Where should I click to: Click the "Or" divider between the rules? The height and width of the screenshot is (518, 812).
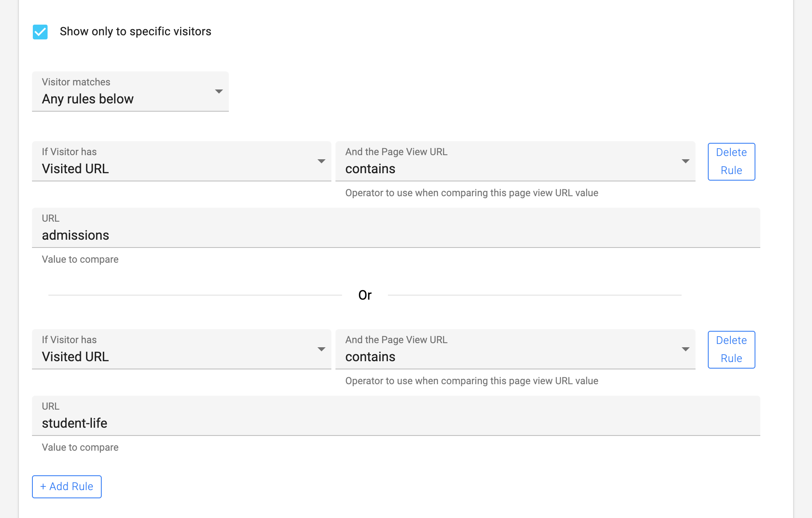pos(365,295)
